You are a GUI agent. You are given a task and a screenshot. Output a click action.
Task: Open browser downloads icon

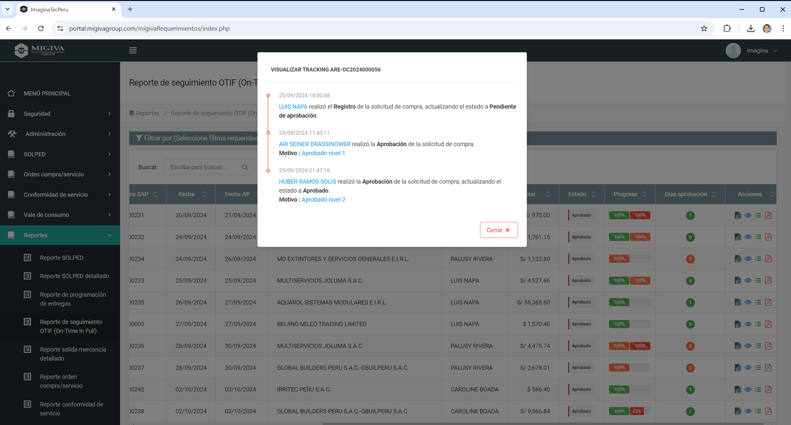[x=750, y=28]
